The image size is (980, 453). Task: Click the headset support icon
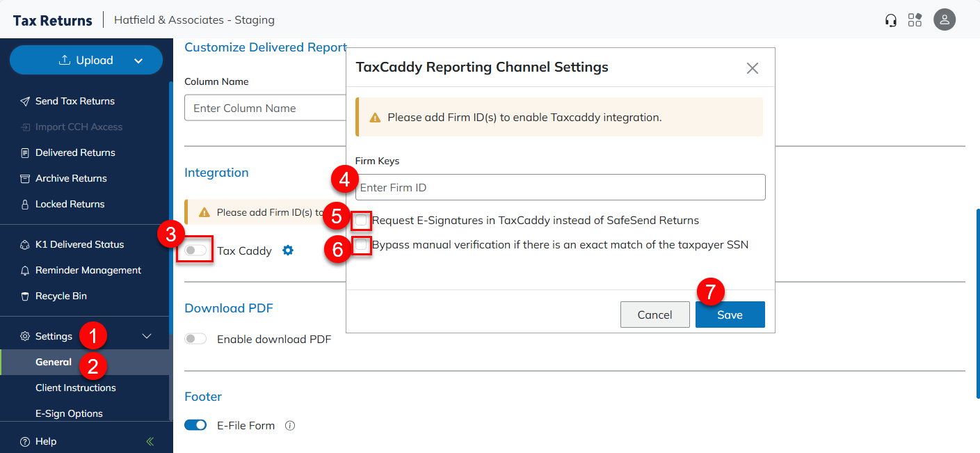890,20
